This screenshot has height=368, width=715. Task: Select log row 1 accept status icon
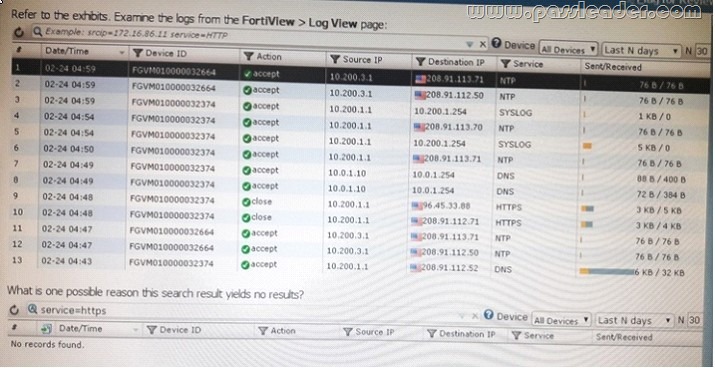(x=248, y=73)
